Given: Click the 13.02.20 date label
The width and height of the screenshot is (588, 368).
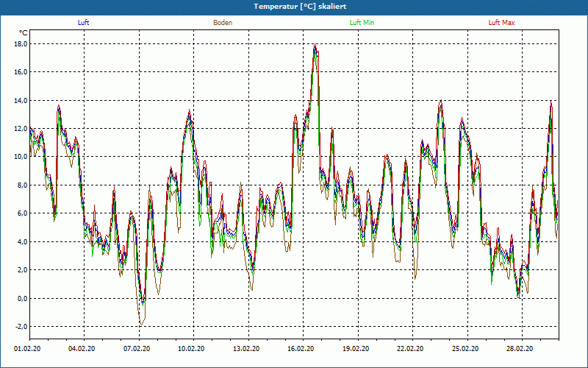Looking at the screenshot, I should tap(246, 349).
